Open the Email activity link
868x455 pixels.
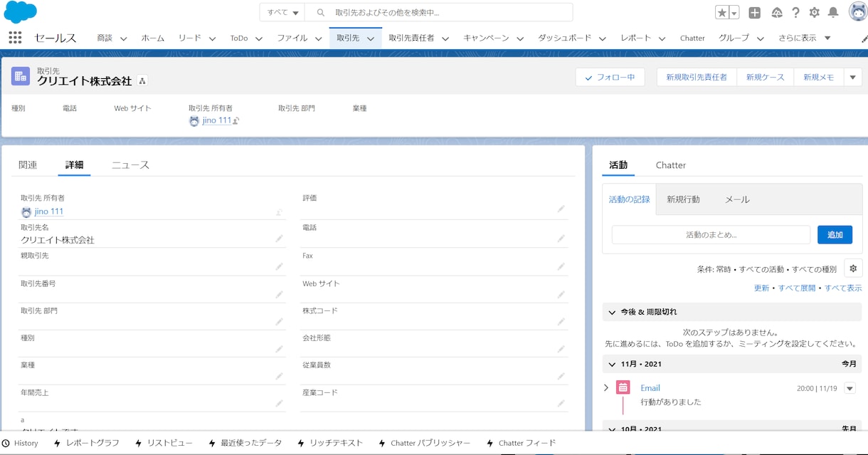tap(650, 388)
